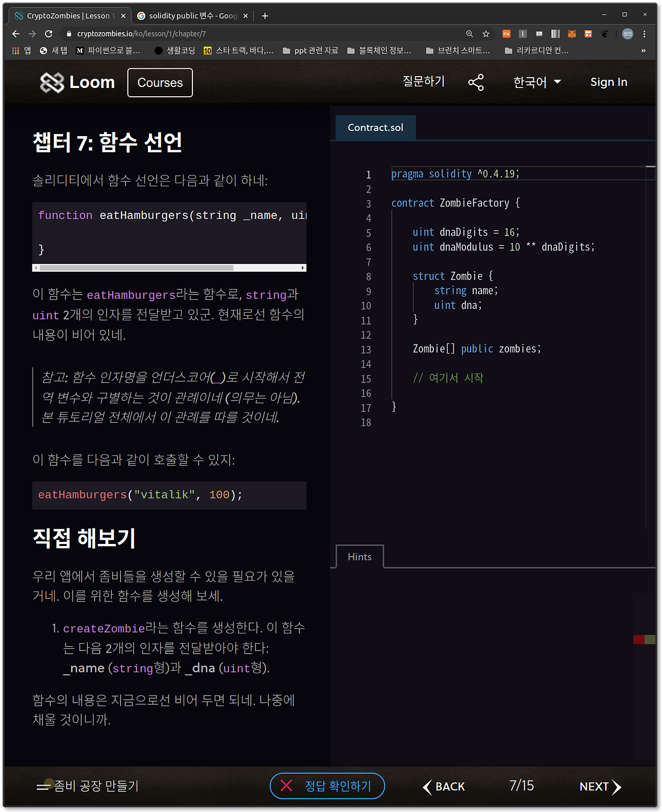Click the browser forward arrow
Viewport: 662px width, 812px height.
tap(33, 34)
